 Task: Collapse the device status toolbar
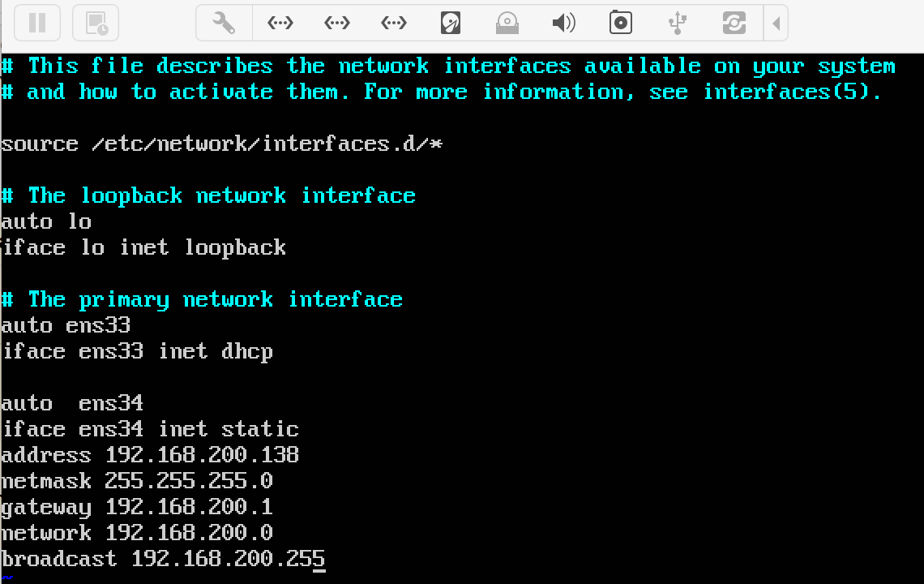[776, 22]
